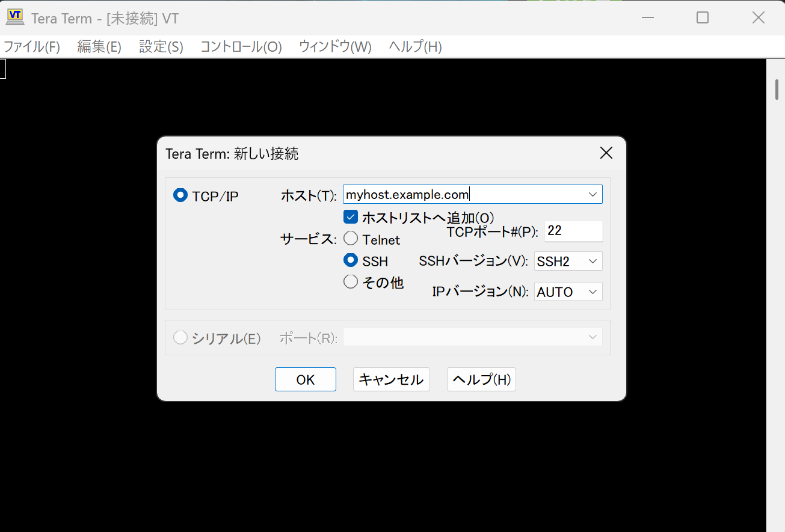Minimize the Tera Term window
Image resolution: width=785 pixels, height=532 pixels.
tap(647, 18)
